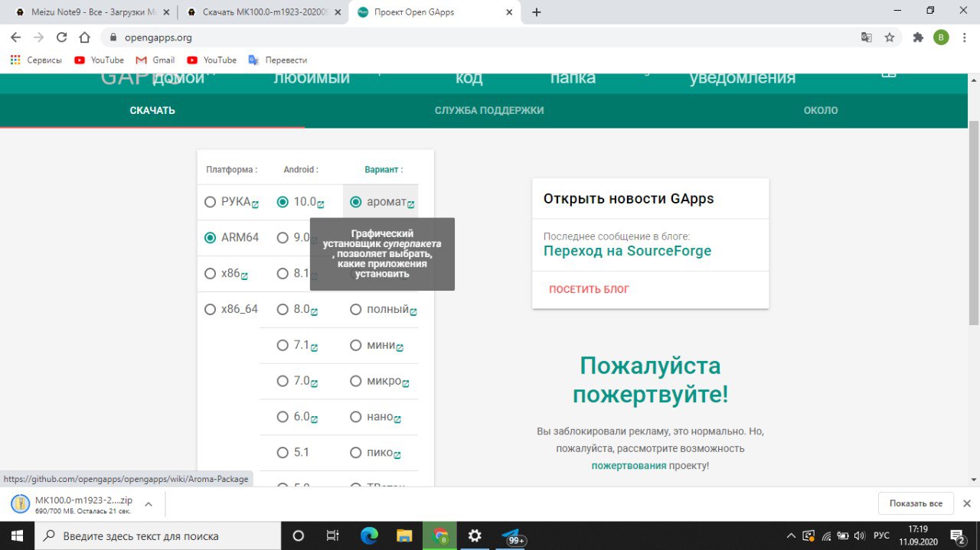The height and width of the screenshot is (550, 980).
Task: Open external link icon next to РУКА
Action: [255, 204]
